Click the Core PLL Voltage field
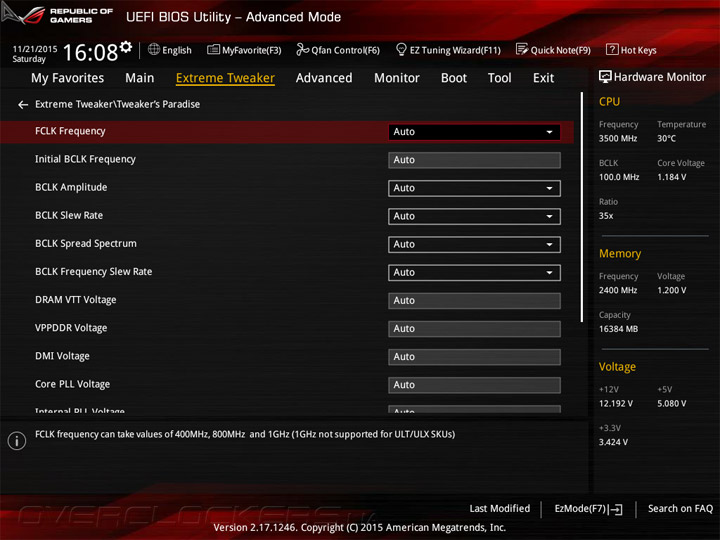The image size is (720, 540). pyautogui.click(x=474, y=385)
